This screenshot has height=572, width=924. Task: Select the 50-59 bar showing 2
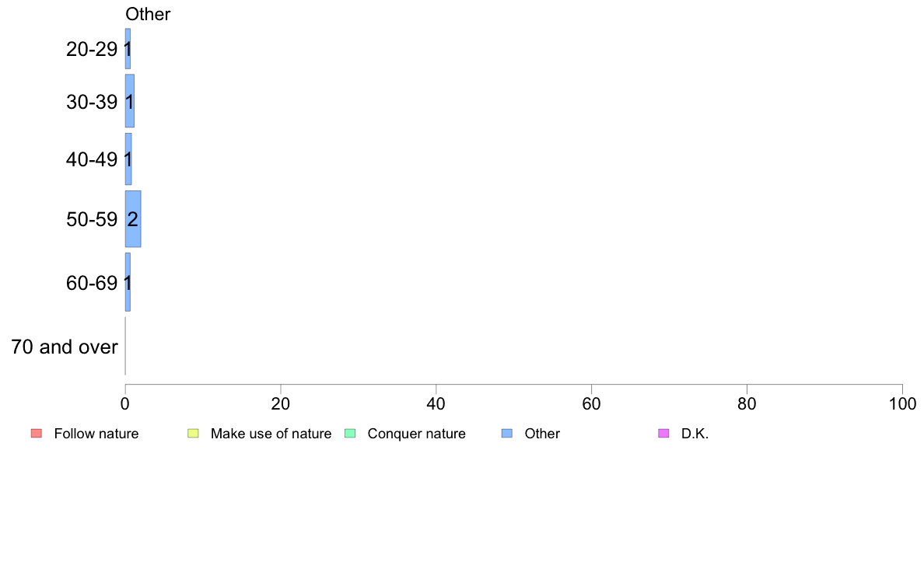click(x=133, y=219)
